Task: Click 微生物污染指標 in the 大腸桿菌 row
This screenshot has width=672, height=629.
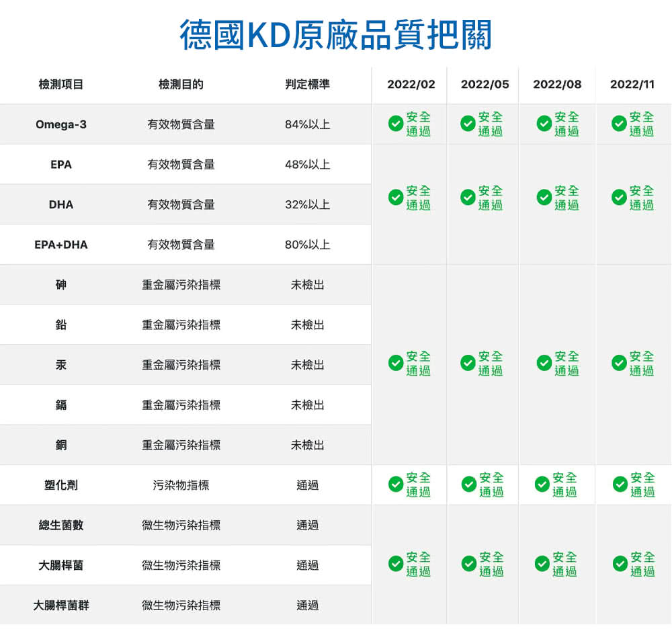Action: coord(181,565)
